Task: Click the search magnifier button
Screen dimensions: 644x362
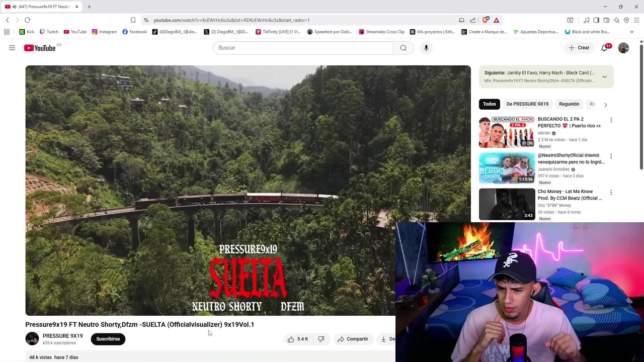Action: (403, 48)
